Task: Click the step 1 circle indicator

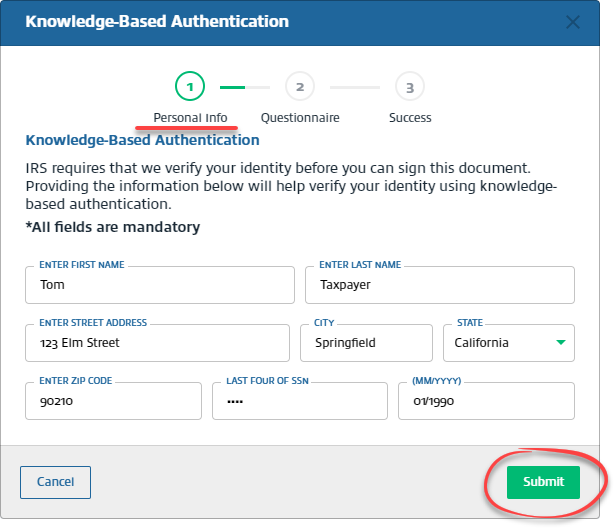Action: click(190, 87)
